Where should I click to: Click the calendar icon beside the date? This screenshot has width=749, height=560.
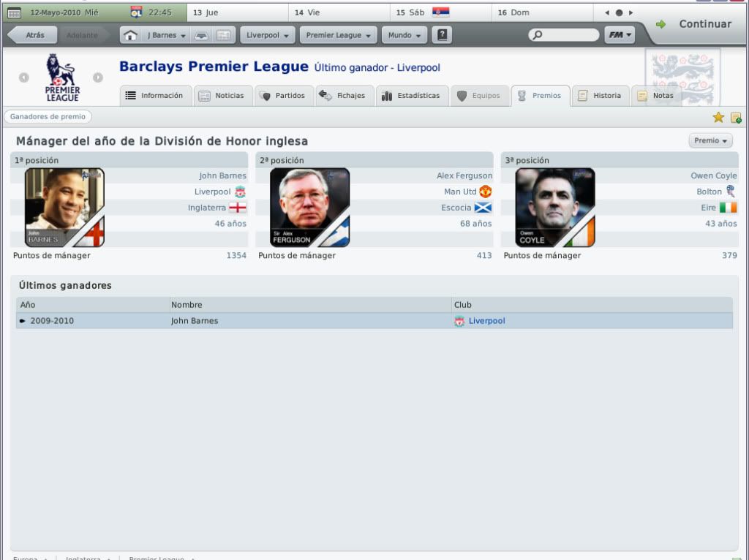tap(15, 13)
